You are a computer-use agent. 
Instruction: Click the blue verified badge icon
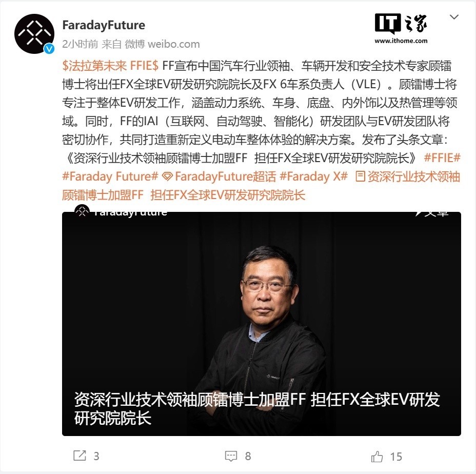[49, 49]
